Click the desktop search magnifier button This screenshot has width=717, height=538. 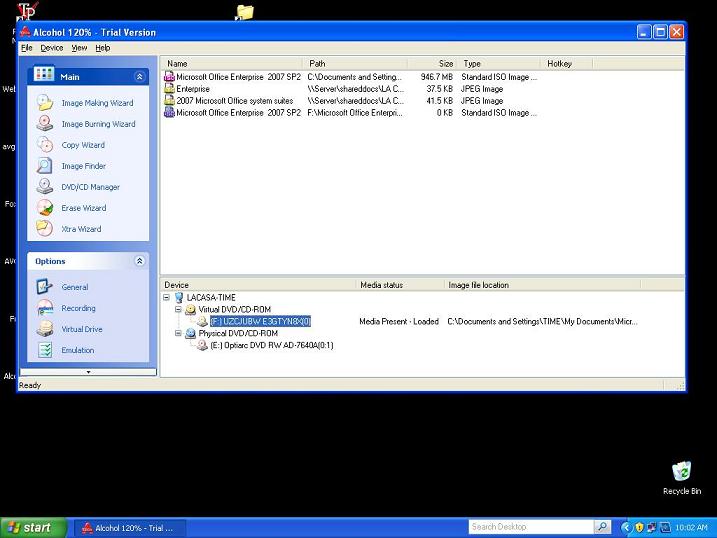pyautogui.click(x=603, y=527)
